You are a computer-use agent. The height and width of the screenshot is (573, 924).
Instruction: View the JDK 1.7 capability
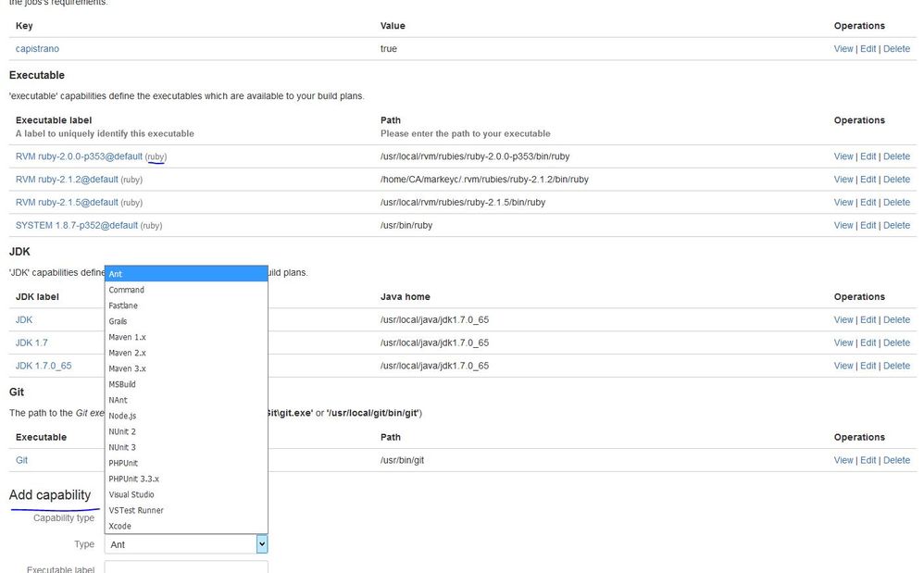click(x=843, y=343)
